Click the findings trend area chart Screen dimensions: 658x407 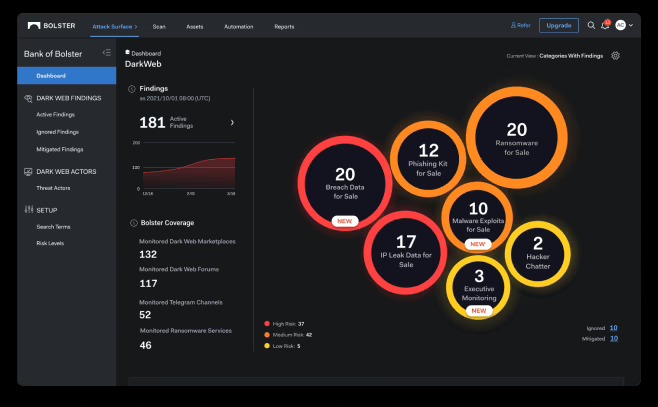click(189, 172)
